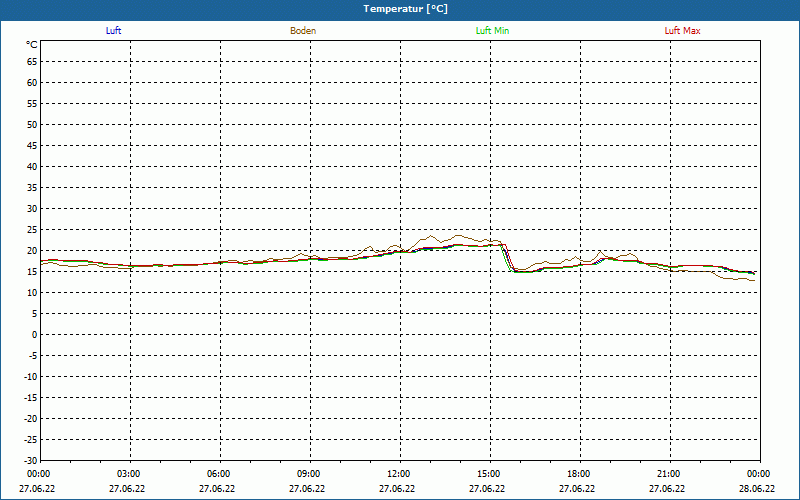Click the 25 y-axis label
Viewport: 800px width, 500px height.
pos(32,230)
